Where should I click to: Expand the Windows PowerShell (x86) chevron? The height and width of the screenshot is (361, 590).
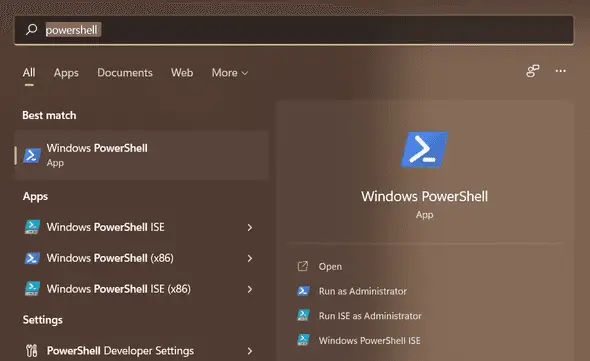(250, 258)
